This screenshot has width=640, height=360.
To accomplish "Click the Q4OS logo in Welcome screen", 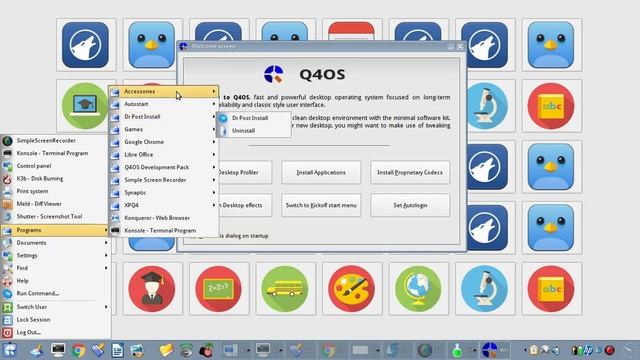I will click(274, 74).
